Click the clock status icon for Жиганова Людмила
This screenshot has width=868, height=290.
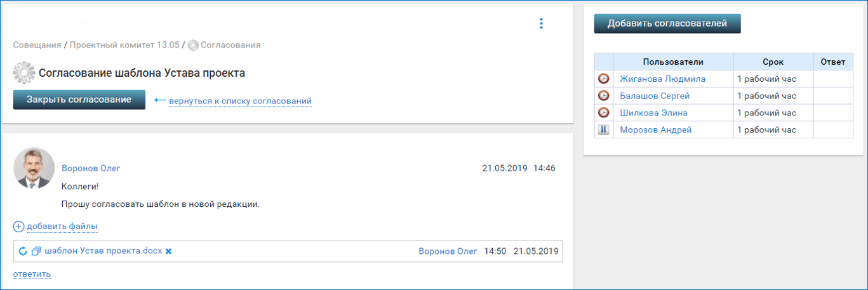pos(604,79)
